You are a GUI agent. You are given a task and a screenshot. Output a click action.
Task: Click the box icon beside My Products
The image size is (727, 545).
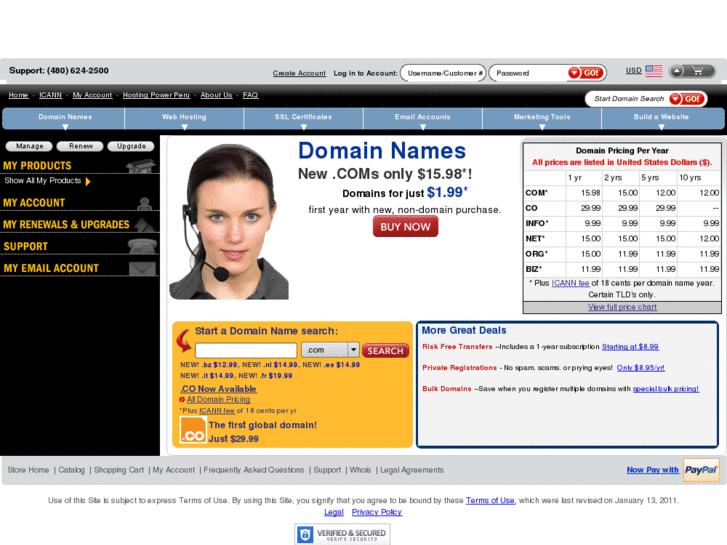point(140,166)
